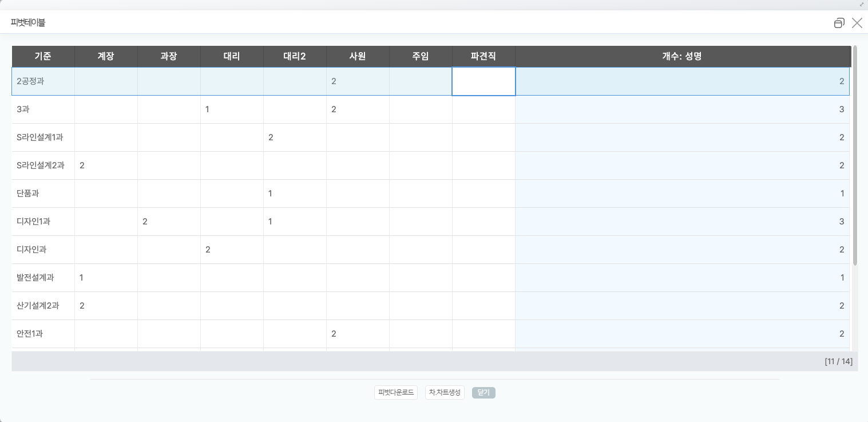
Task: Click the 개수: 성명 total for 단품과
Action: coord(683,194)
